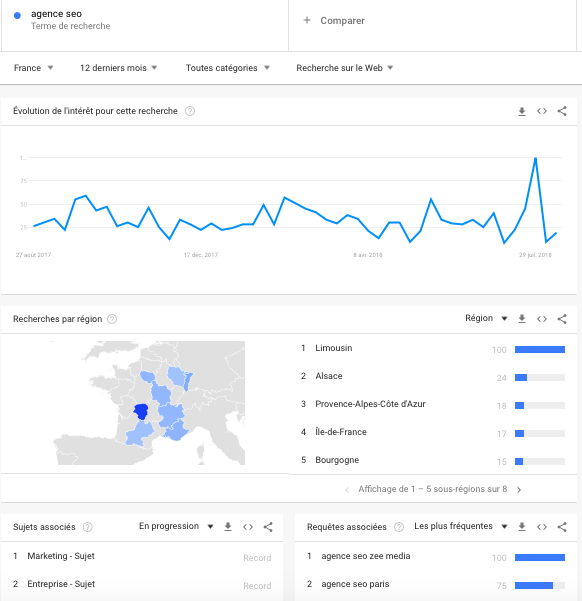Change En progression sorting for topics
Image resolution: width=582 pixels, height=601 pixels.
(176, 526)
